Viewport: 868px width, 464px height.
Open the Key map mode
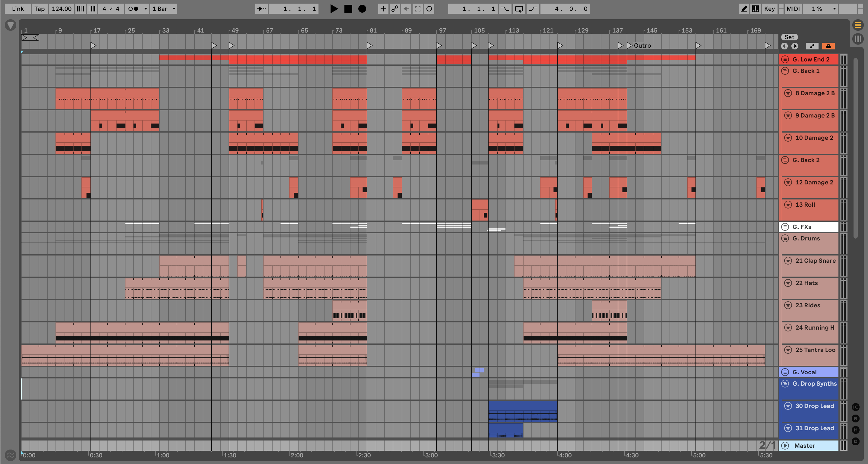point(769,9)
